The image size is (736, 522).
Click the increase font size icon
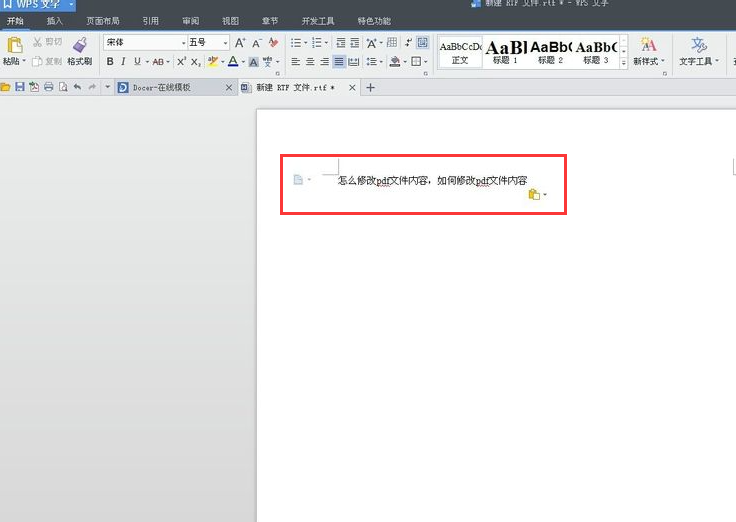tap(240, 43)
